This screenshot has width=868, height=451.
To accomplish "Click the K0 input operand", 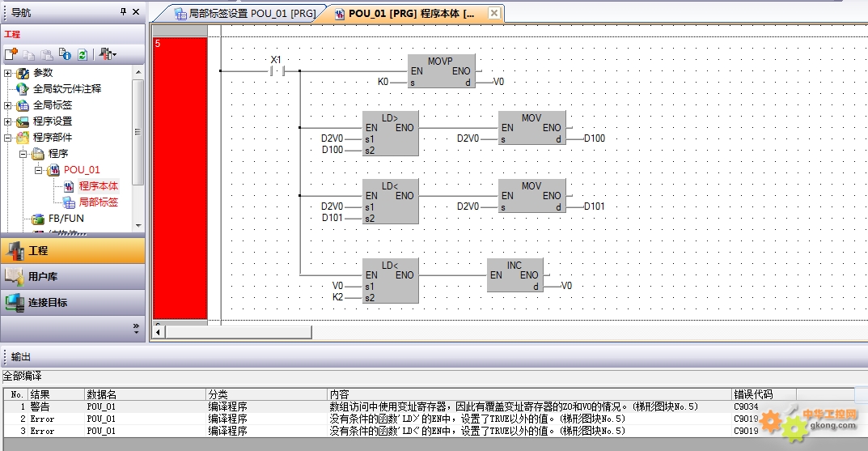I will coord(383,82).
